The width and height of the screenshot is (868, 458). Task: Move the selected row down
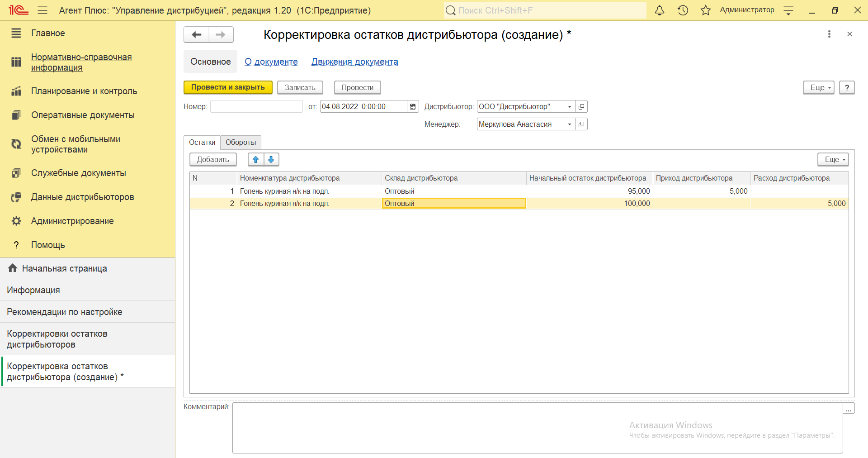[x=271, y=159]
